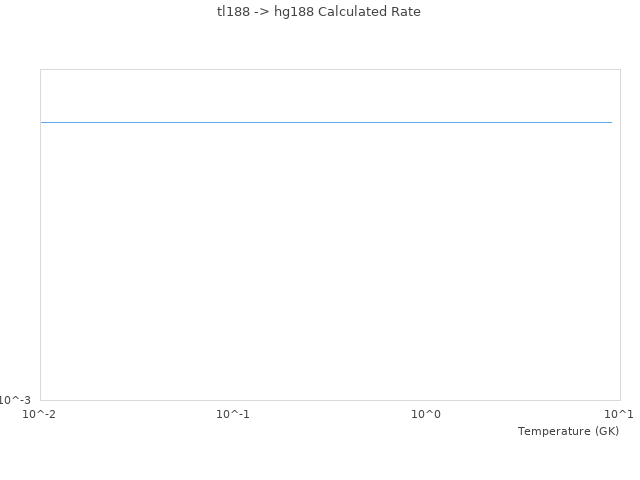Click the 10^0 x-axis tick label
Screen dimensions: 640x480
coord(426,414)
